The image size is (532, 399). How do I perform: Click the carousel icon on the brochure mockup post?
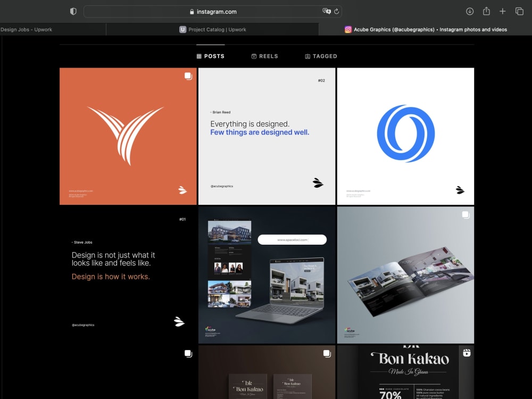coord(465,214)
